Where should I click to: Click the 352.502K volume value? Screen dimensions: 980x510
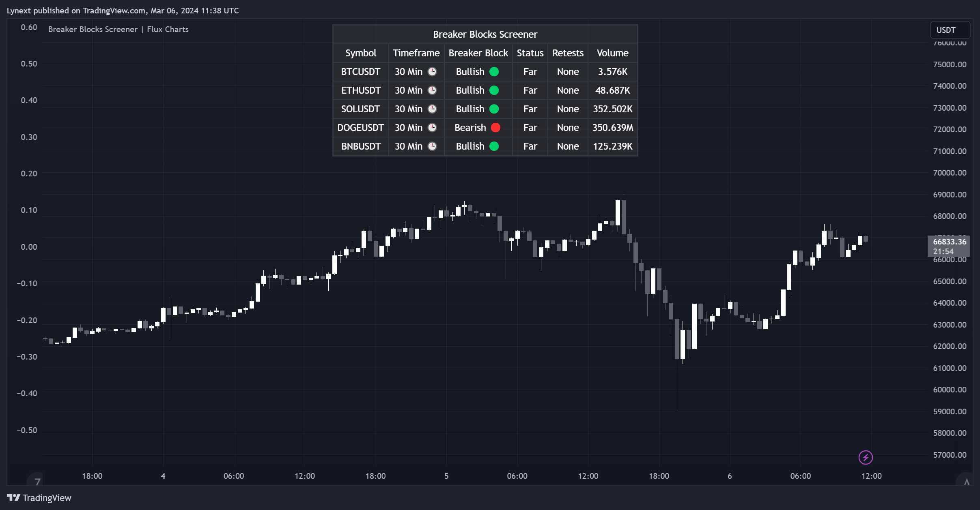612,109
